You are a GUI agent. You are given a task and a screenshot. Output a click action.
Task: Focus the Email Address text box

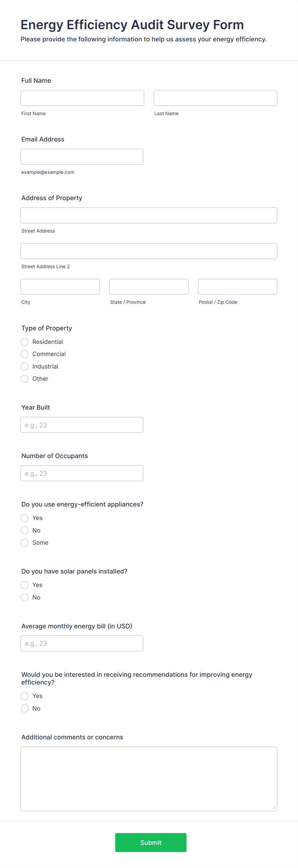[82, 157]
